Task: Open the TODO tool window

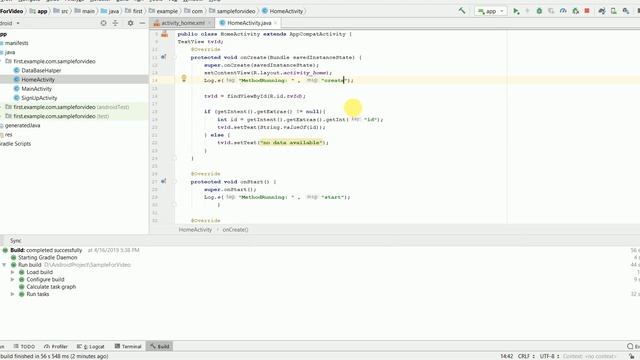Action: (24, 347)
